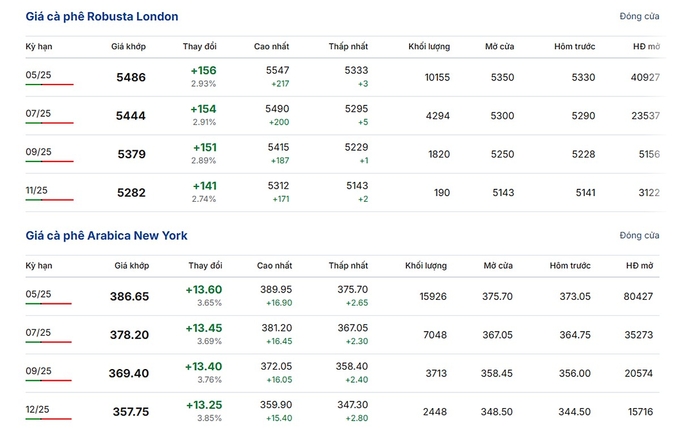This screenshot has width=680, height=428.
Task: Click the percentage 3.85%
Action: point(209,418)
